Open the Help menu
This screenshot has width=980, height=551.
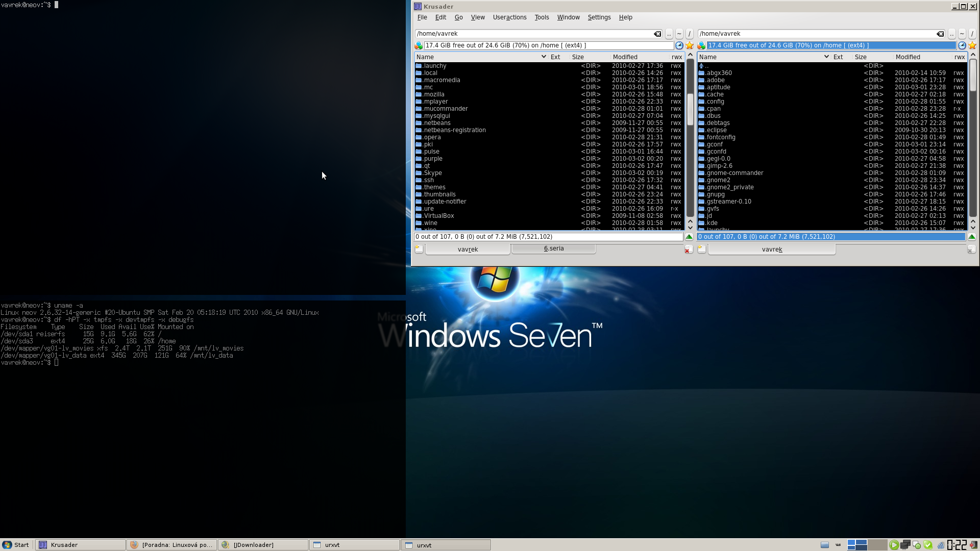[625, 17]
